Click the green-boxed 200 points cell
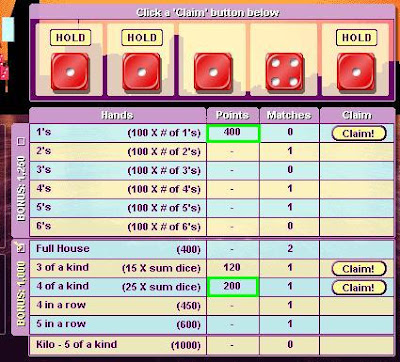Screen dimensions: 400x362 [x=232, y=287]
